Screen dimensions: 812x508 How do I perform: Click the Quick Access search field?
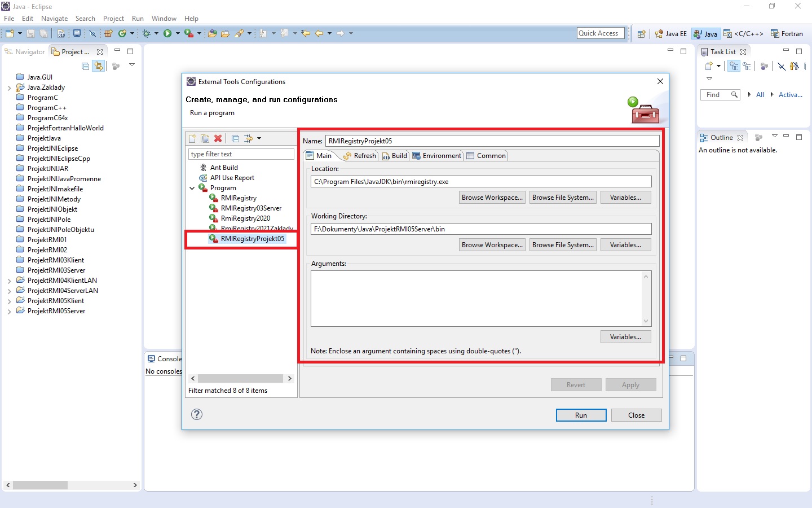pos(601,33)
